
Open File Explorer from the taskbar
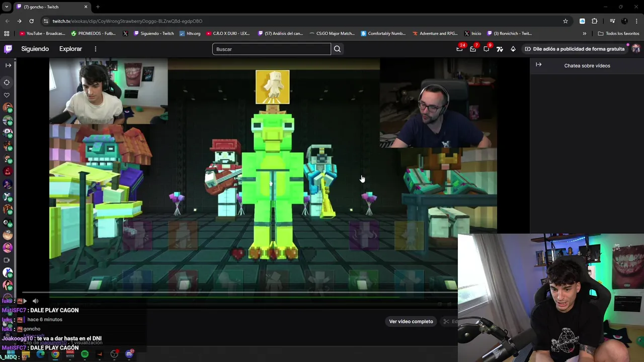(x=26, y=355)
